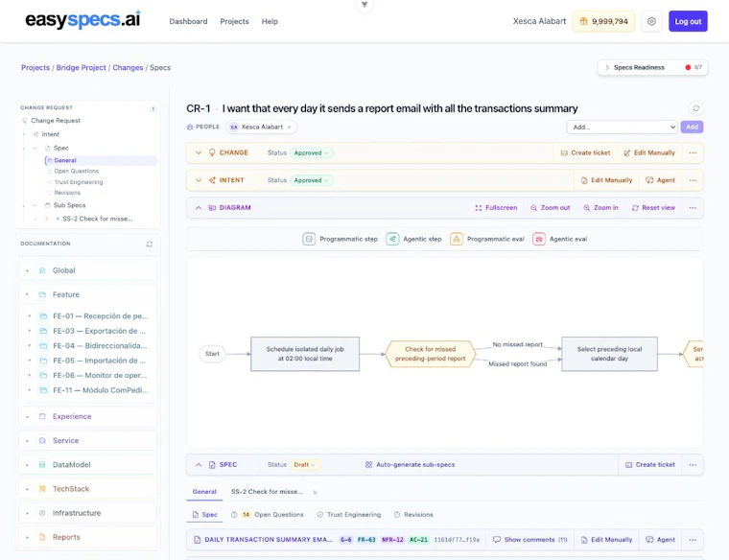Refresh the Documentation panel
The height and width of the screenshot is (560, 729).
(150, 244)
